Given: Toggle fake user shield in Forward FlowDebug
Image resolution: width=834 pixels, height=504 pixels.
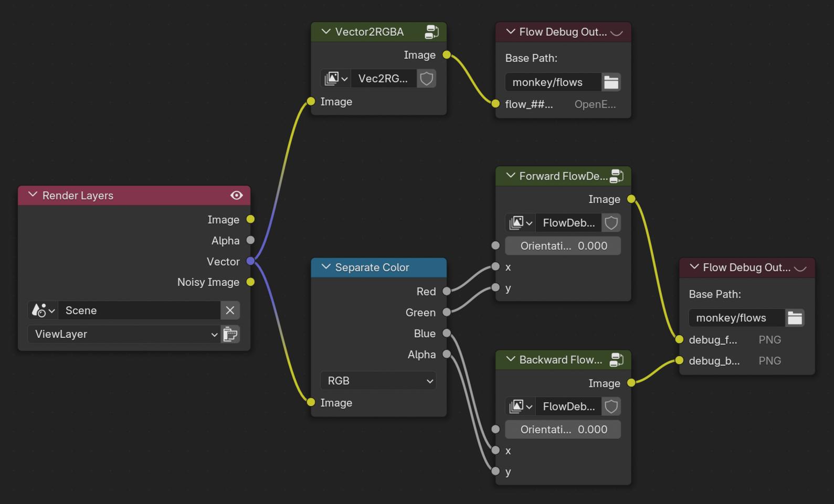Looking at the screenshot, I should [x=611, y=223].
